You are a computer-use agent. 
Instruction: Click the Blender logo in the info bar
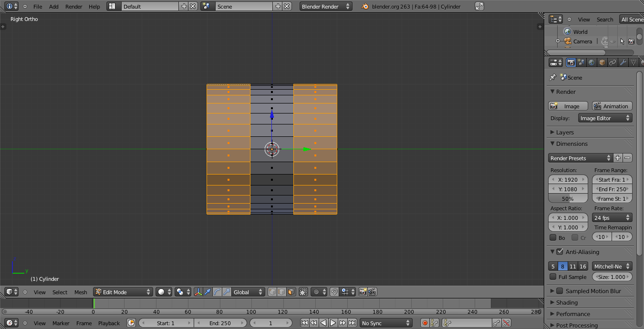(365, 6)
